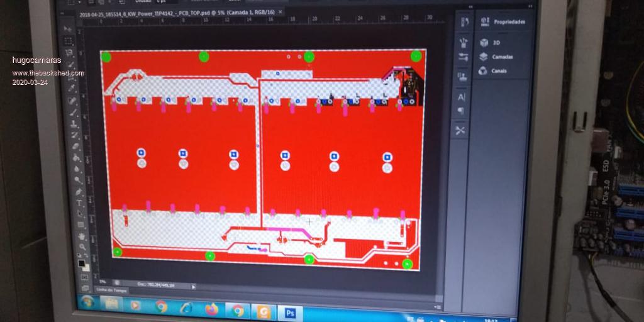Close the PCB_TOP.psd document tab
Viewport: 644px width, 322px height.
(280, 12)
